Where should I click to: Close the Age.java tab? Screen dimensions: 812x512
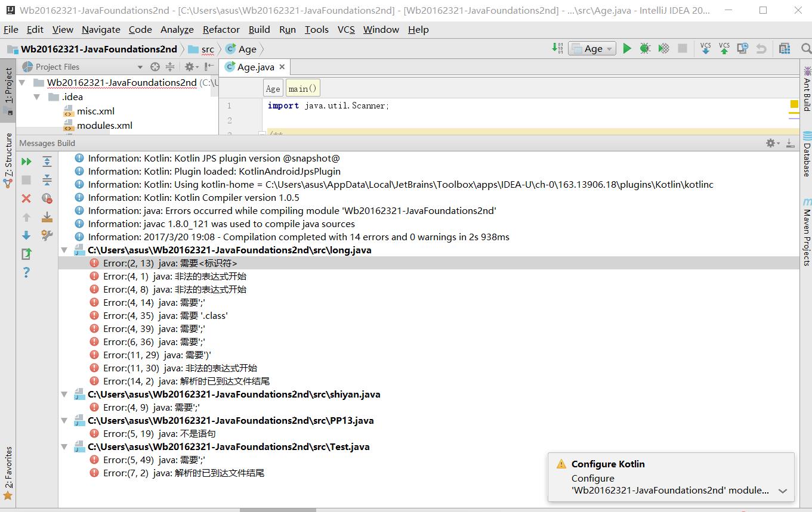(x=282, y=67)
